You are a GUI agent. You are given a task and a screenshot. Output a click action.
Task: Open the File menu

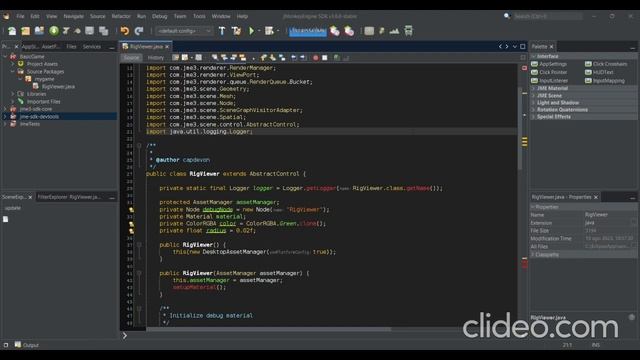point(20,16)
